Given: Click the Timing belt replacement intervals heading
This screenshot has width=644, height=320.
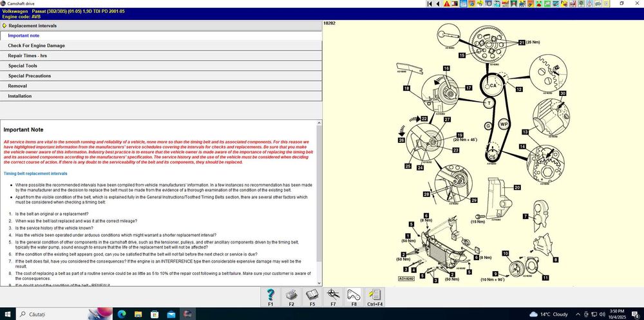Looking at the screenshot, I should click(35, 174).
